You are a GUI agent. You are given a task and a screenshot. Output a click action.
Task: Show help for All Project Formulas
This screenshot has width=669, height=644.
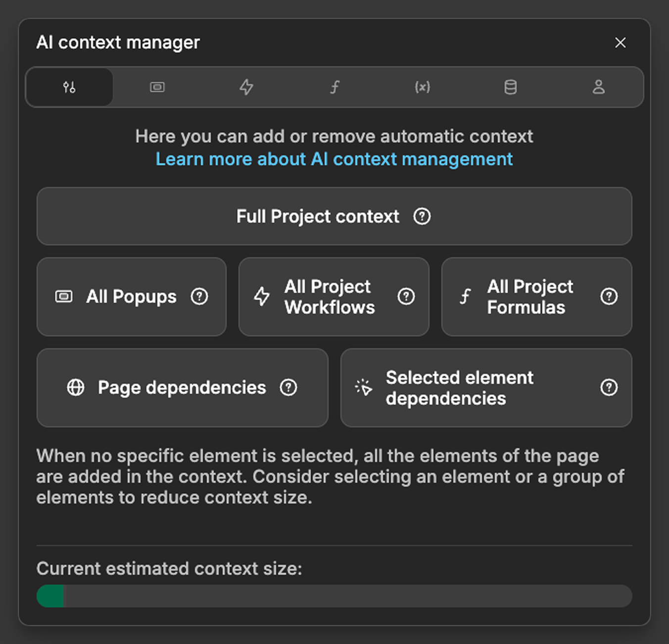tap(609, 296)
